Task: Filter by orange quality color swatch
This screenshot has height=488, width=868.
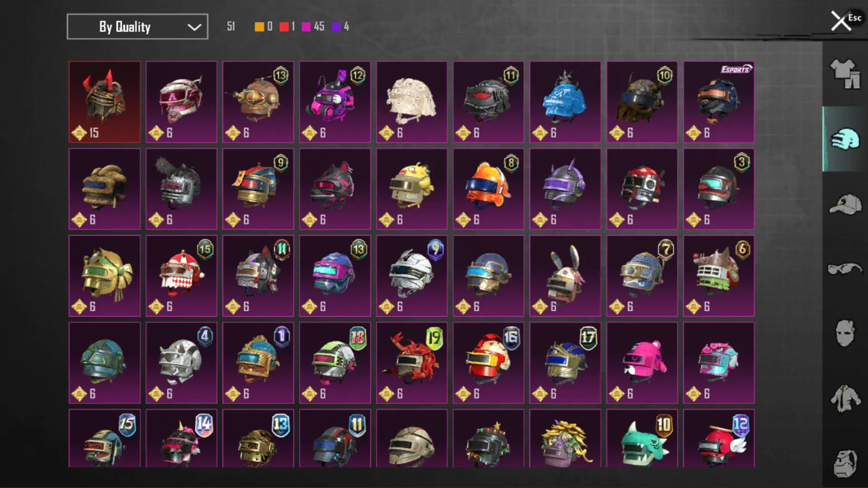Action: click(259, 27)
